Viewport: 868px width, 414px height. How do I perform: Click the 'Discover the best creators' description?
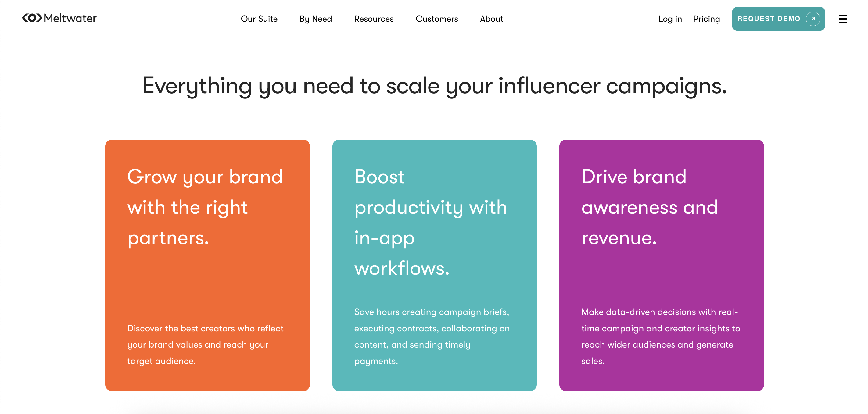point(205,344)
